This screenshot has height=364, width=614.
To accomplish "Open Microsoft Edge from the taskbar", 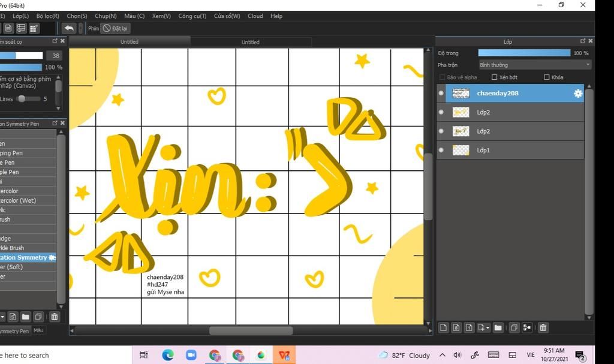I will click(x=168, y=355).
